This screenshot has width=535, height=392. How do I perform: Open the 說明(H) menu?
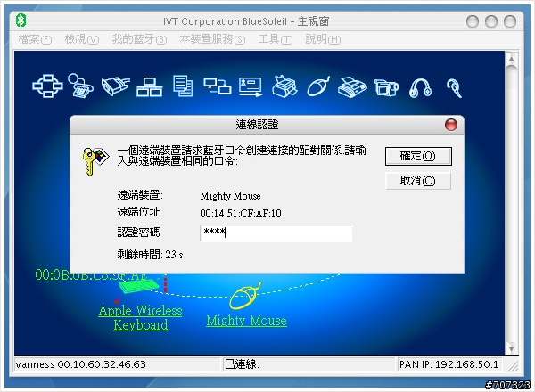pos(323,39)
